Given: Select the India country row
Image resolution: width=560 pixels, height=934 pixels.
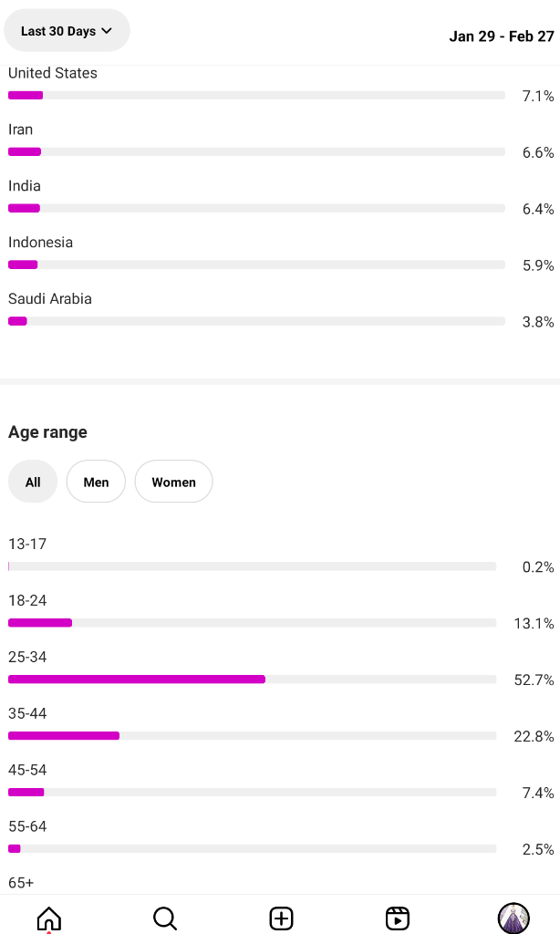Looking at the screenshot, I should 280,198.
